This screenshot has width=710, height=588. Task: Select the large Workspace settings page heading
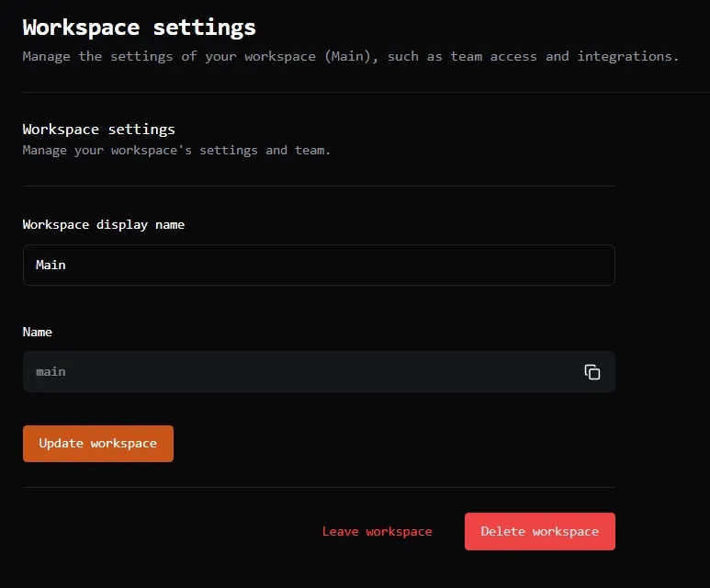[139, 28]
